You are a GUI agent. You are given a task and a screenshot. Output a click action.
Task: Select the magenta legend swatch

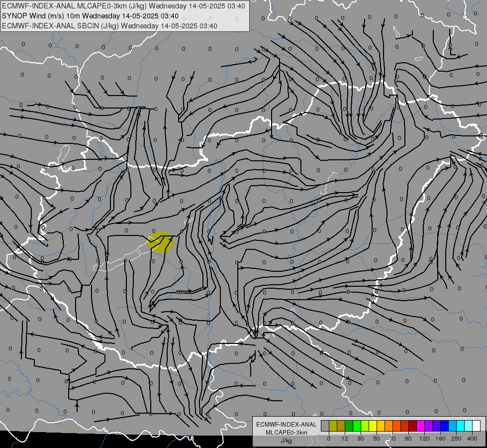point(420,426)
